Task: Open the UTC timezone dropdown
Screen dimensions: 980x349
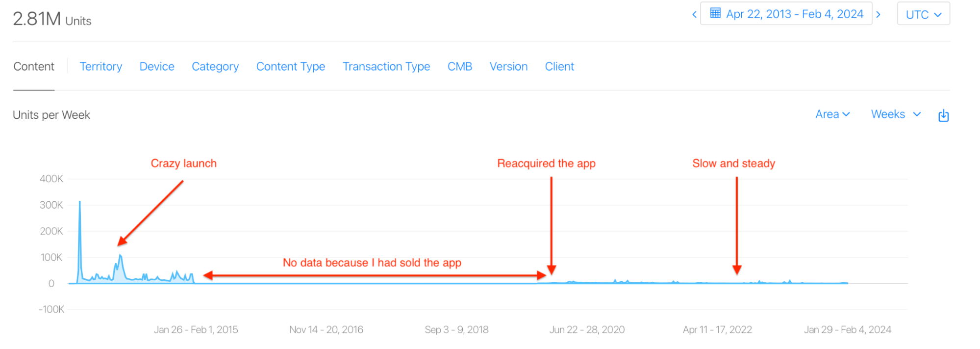Action: pos(923,14)
